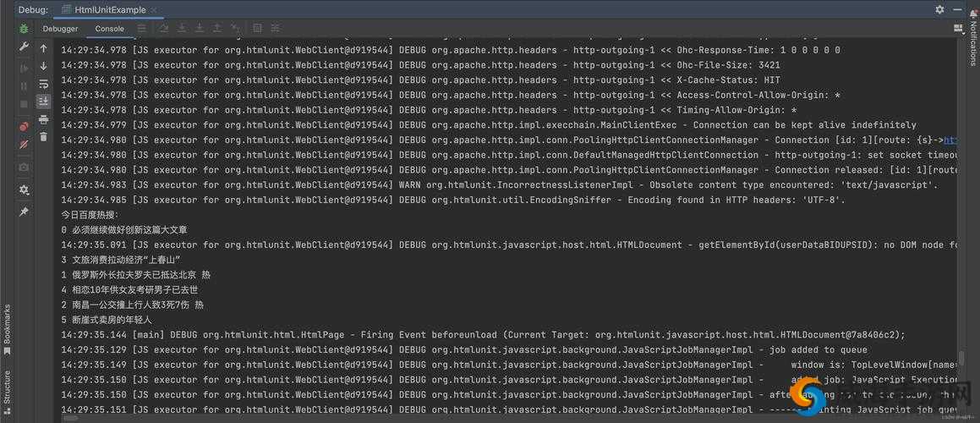This screenshot has width=980, height=423.
Task: Click the Step Over icon
Action: 164,28
